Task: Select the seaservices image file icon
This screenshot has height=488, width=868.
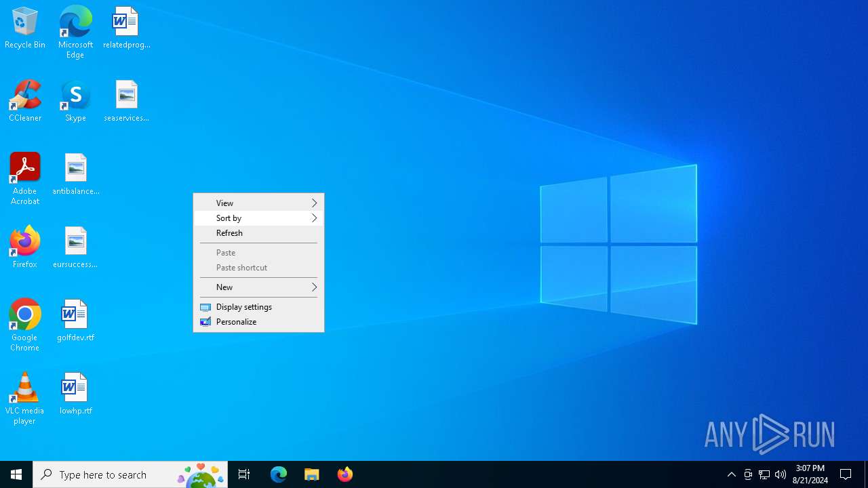Action: coord(126,102)
